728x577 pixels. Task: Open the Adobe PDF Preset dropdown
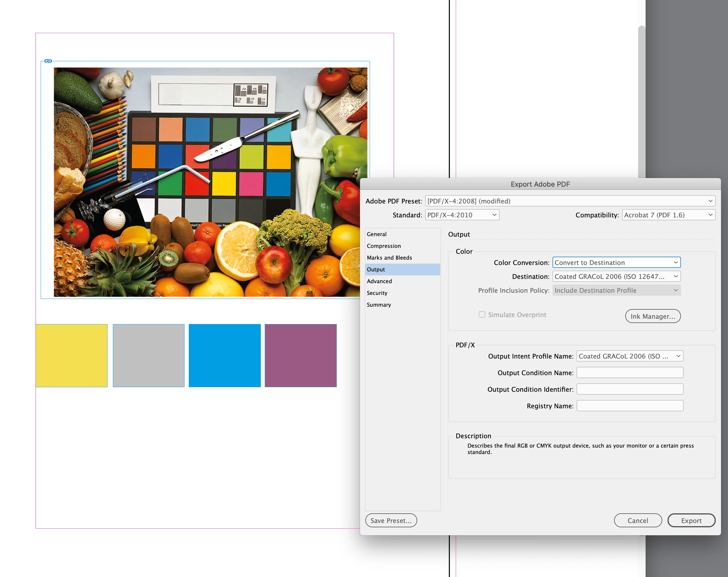(570, 201)
